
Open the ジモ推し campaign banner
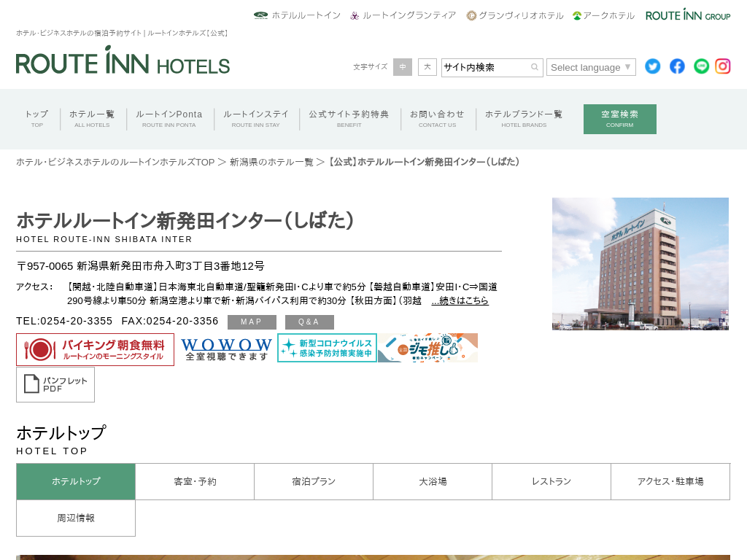(427, 348)
